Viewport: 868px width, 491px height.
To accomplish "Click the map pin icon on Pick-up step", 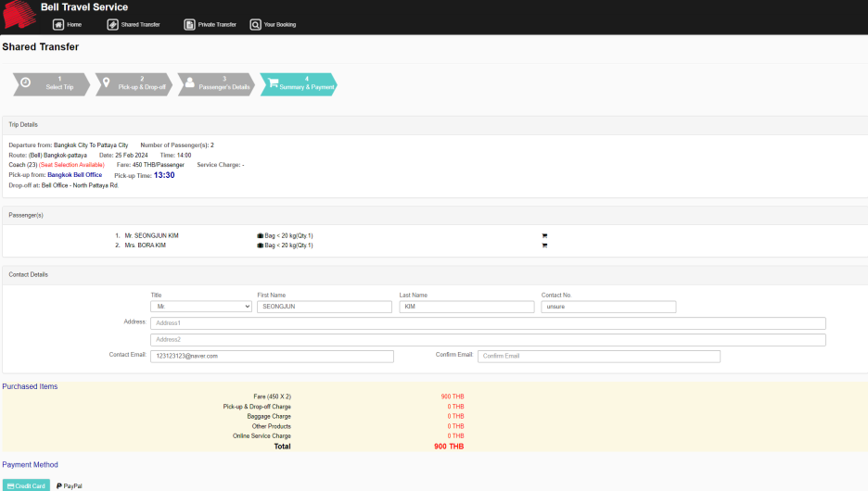I will pos(107,82).
